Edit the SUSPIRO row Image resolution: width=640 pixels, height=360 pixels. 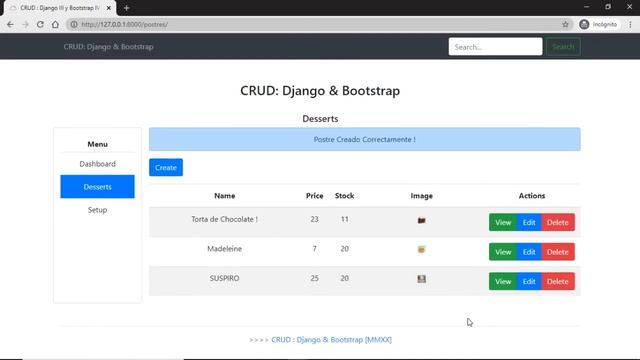pos(529,281)
